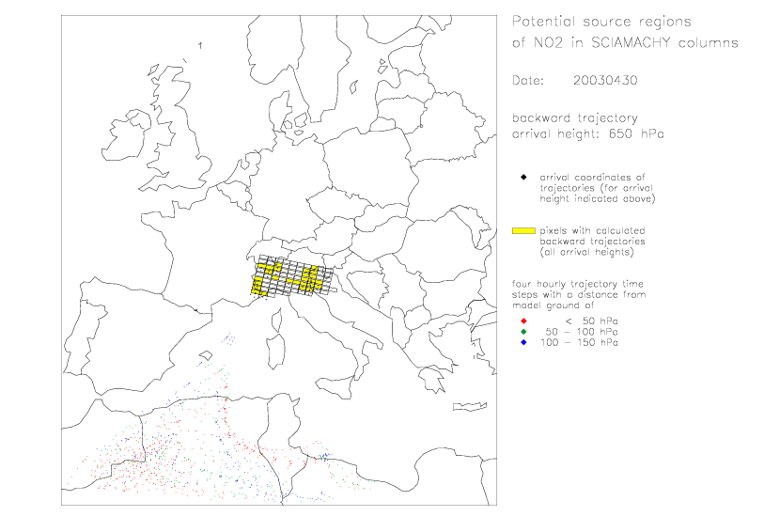Click the '100 - 150 hPa' legend label
This screenshot has height=532, width=764.
[x=579, y=342]
